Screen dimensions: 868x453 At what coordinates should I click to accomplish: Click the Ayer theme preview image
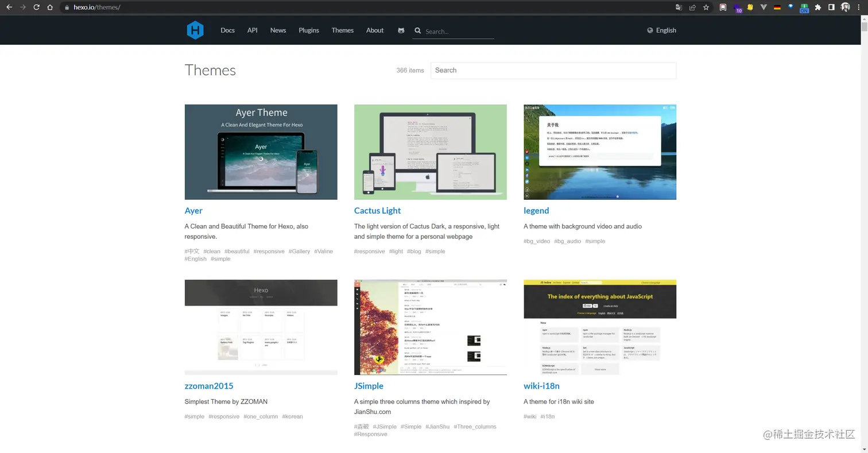coord(261,152)
